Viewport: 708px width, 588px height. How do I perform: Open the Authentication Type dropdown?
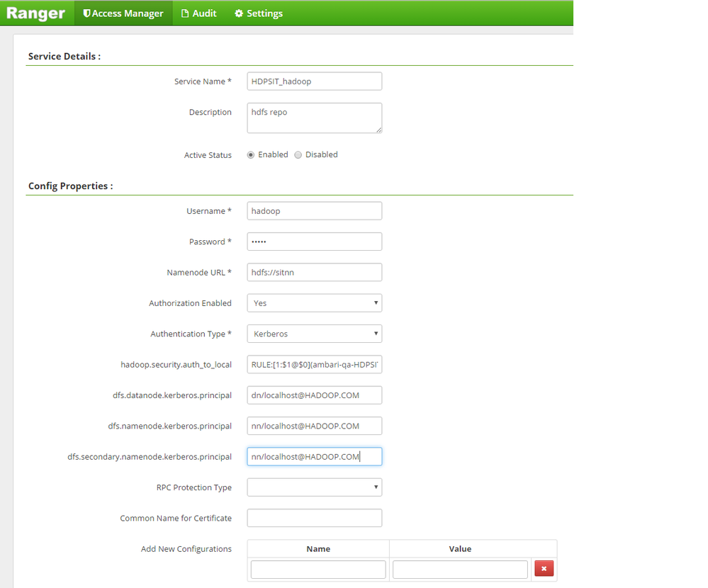314,334
